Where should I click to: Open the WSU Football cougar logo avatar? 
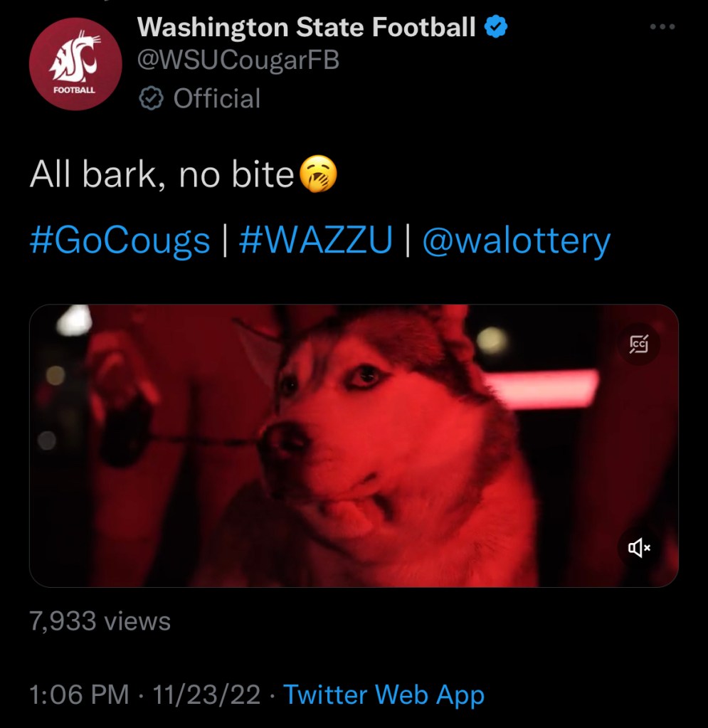tap(75, 64)
